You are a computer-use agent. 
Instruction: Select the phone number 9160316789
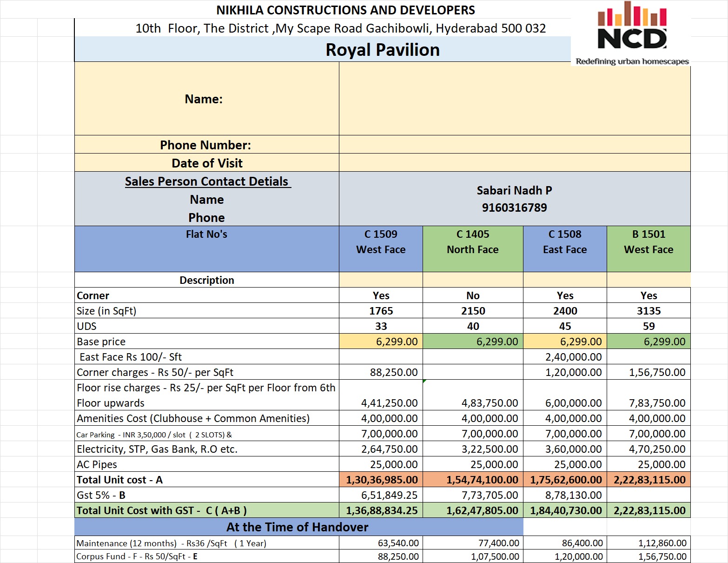(515, 208)
